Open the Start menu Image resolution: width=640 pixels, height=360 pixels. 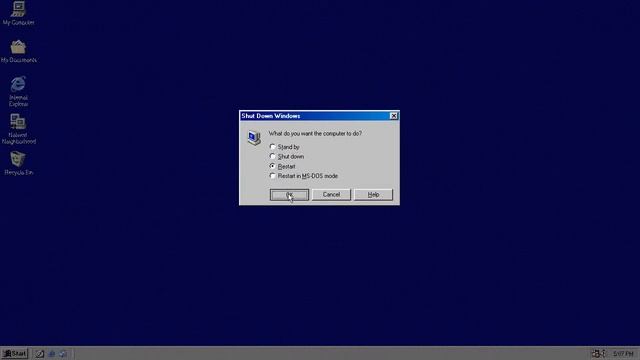(x=15, y=353)
